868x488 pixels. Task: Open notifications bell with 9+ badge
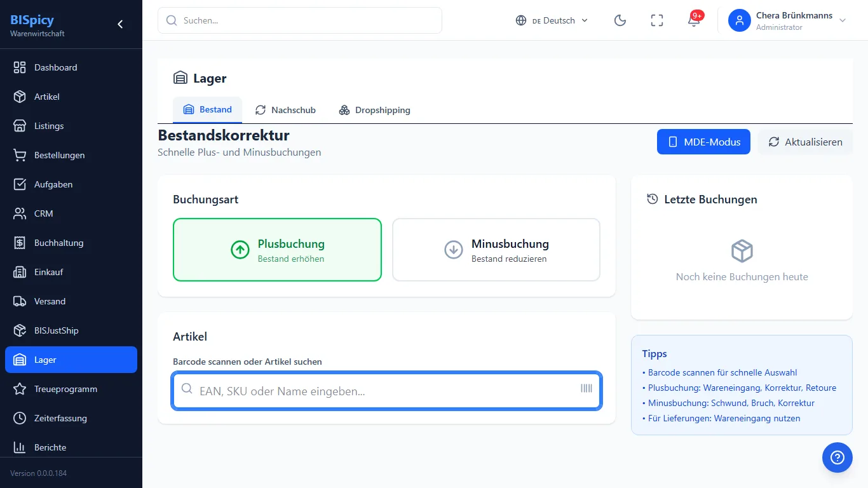694,20
